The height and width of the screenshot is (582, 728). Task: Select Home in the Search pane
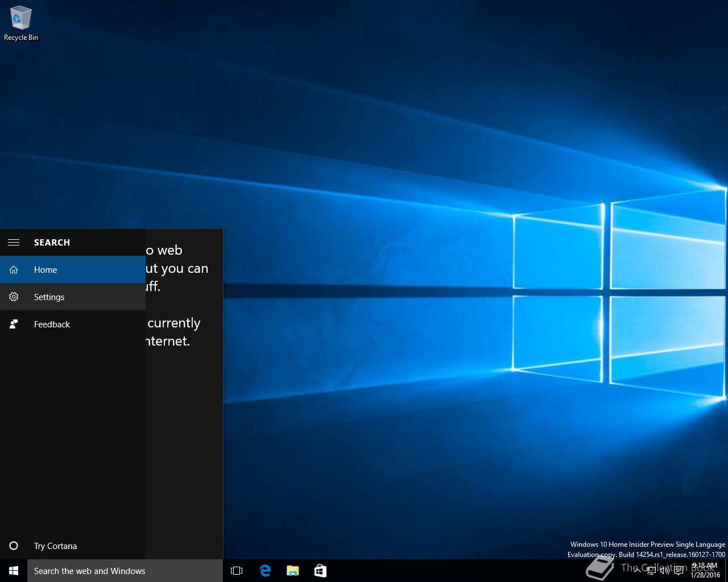[x=73, y=269]
